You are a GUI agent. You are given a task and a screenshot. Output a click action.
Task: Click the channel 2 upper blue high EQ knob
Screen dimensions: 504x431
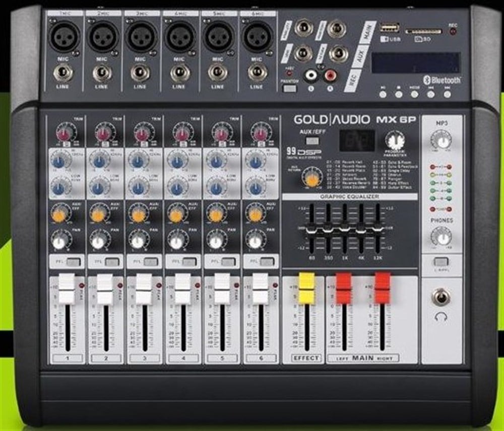[99, 161]
